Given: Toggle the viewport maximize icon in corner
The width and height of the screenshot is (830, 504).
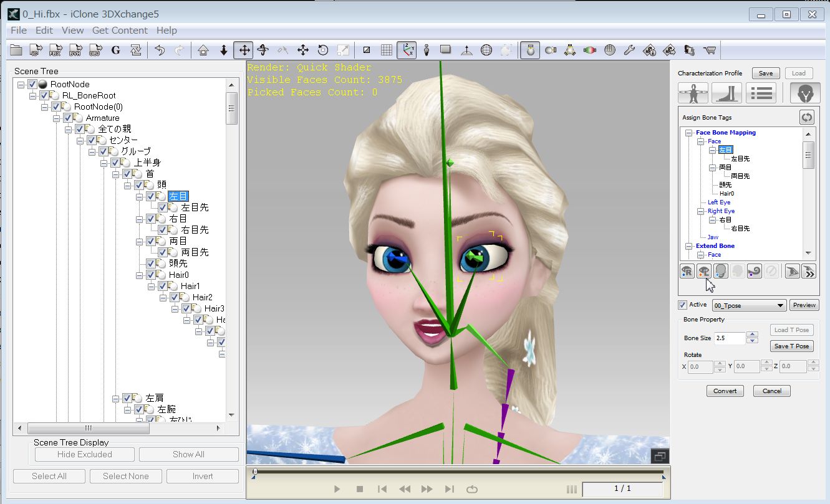Looking at the screenshot, I should click(659, 456).
